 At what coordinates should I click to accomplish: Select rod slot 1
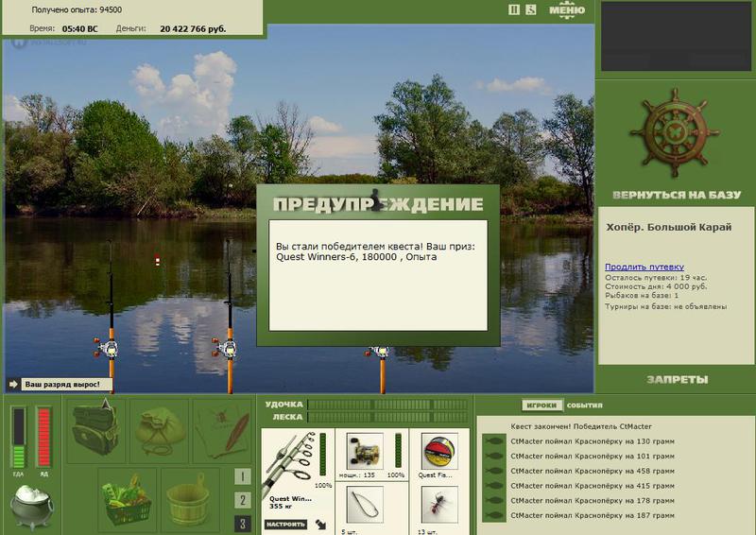point(243,476)
